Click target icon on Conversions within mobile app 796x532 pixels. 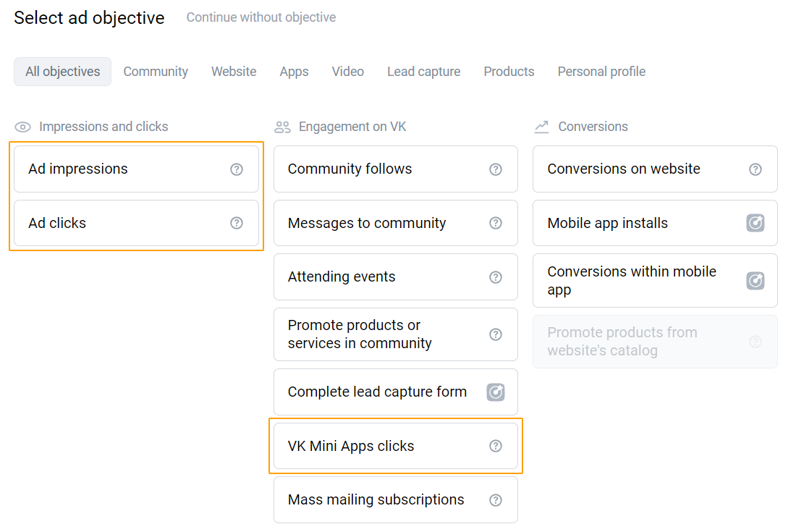[x=755, y=281]
